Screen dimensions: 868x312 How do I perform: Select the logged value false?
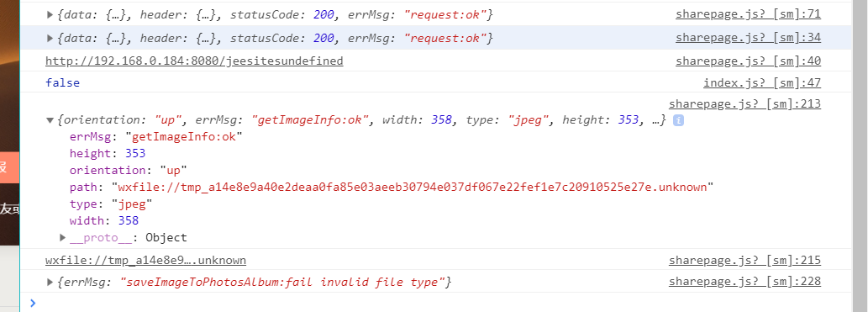pos(62,83)
